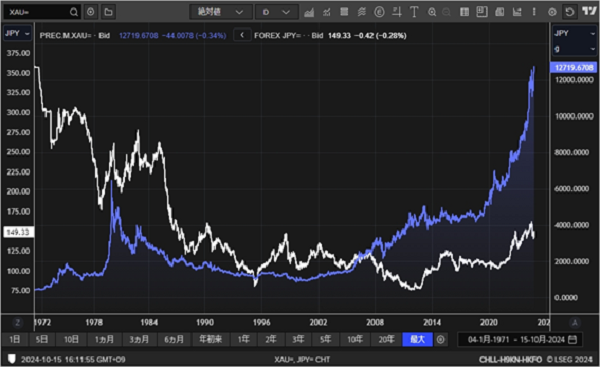The height and width of the screenshot is (367, 600).
Task: Click the XAU=, JPY= CHT status label
Action: tap(302, 359)
